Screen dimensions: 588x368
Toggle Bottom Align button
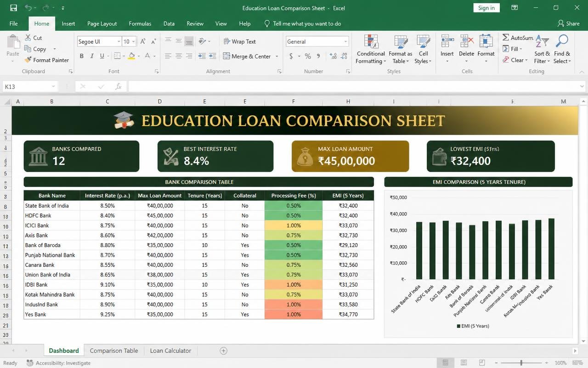(x=189, y=41)
